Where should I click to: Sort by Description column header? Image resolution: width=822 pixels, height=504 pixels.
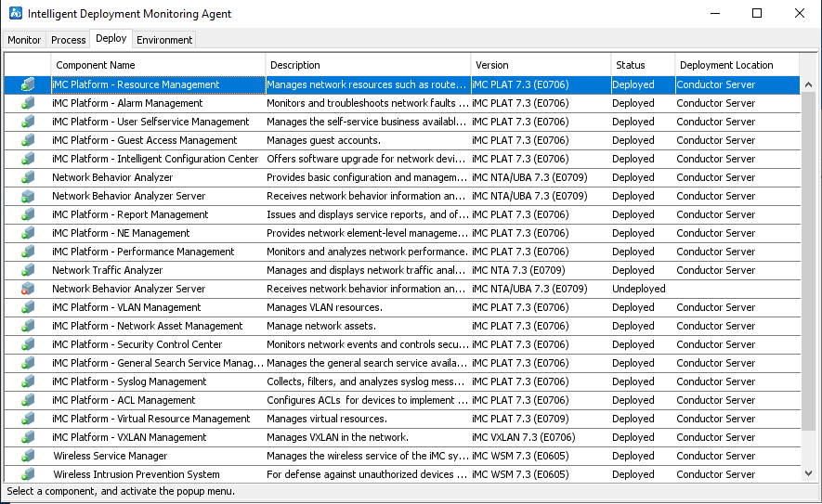pos(368,65)
